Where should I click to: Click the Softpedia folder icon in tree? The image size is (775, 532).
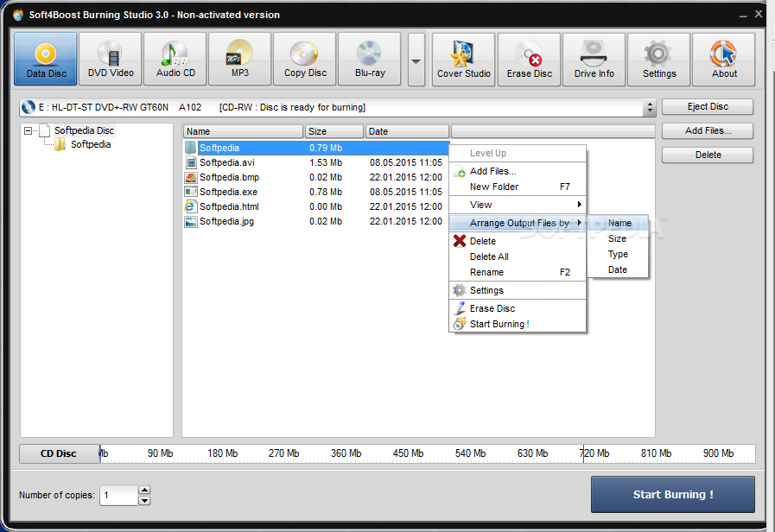pyautogui.click(x=60, y=144)
